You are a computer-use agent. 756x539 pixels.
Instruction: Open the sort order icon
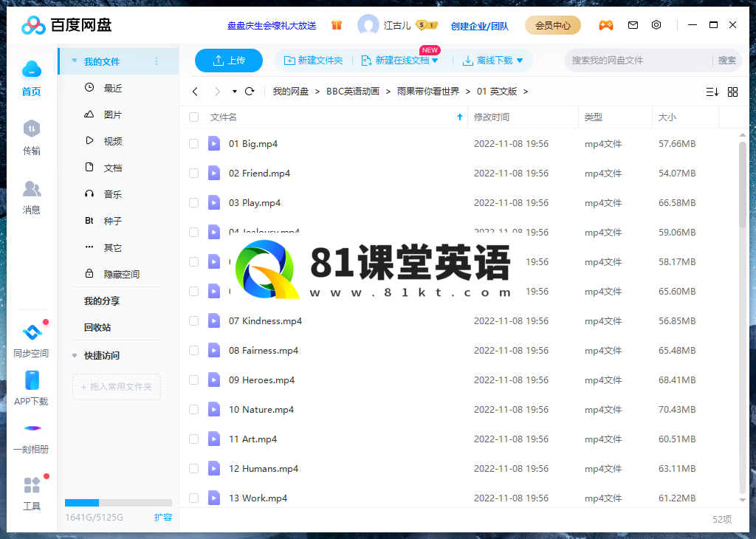[x=712, y=92]
